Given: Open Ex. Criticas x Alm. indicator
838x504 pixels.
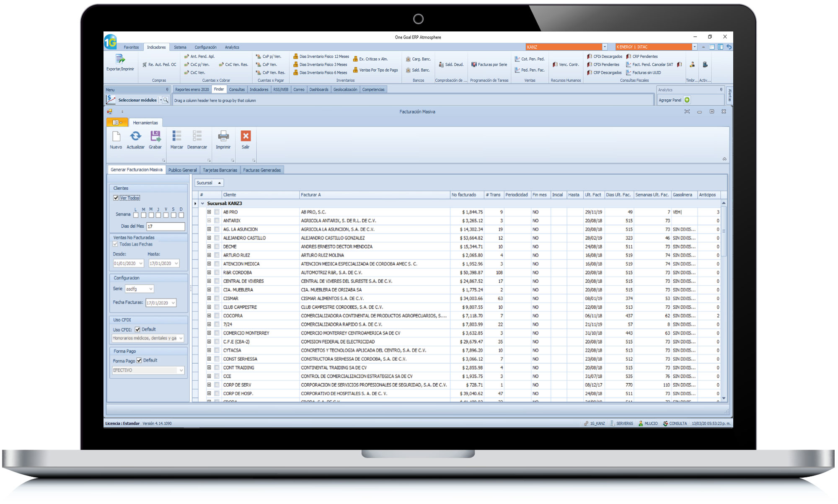Looking at the screenshot, I should click(370, 59).
